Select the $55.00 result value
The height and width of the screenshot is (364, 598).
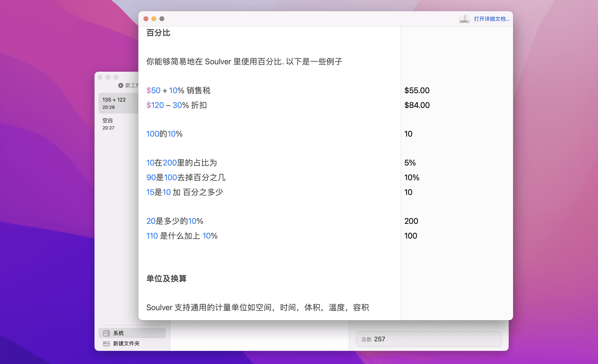click(x=417, y=90)
